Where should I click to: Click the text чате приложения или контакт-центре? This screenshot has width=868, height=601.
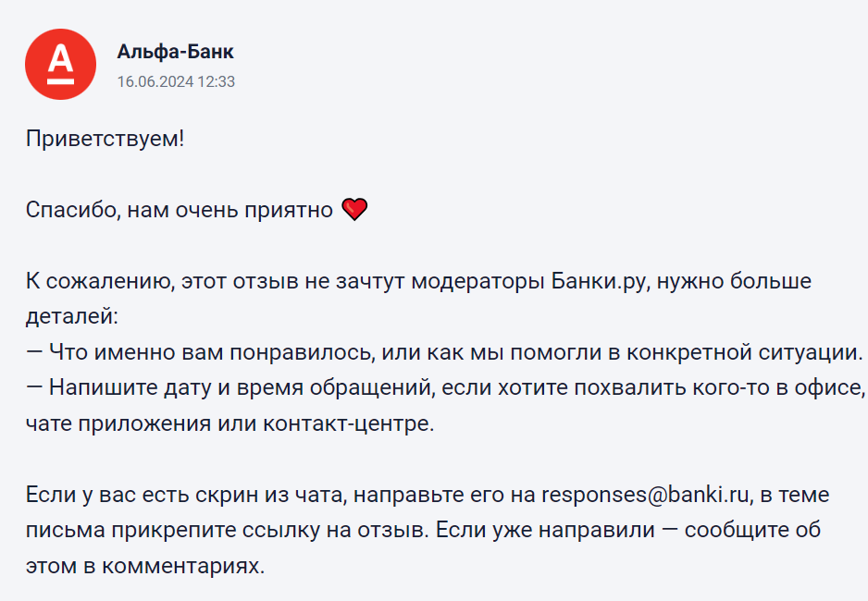point(229,423)
